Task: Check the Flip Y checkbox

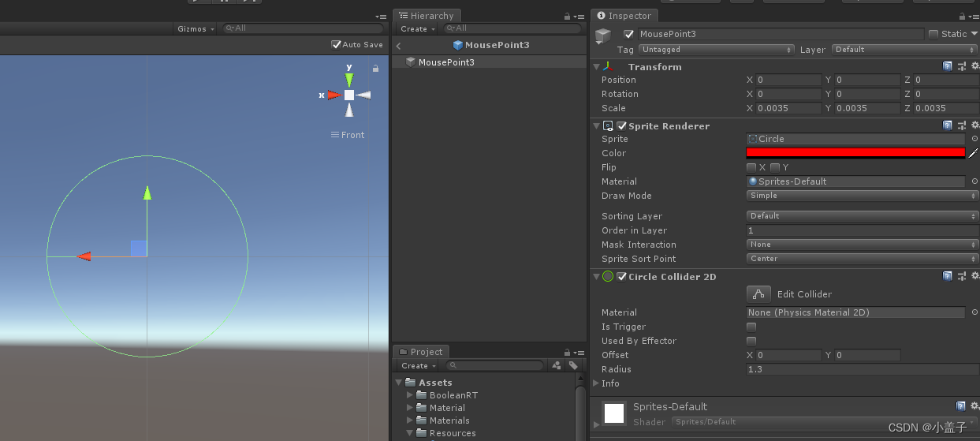Action: (775, 167)
